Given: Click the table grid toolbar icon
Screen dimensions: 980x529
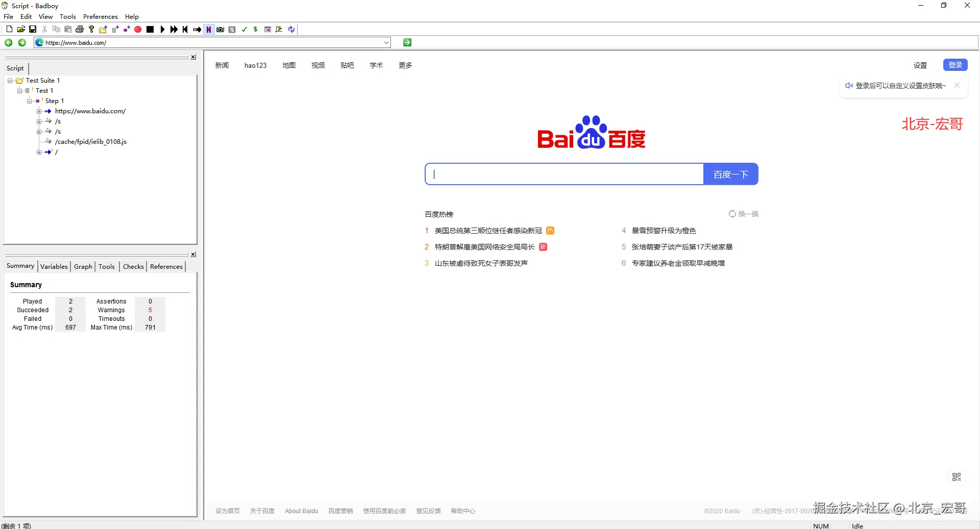Looking at the screenshot, I should (x=267, y=30).
